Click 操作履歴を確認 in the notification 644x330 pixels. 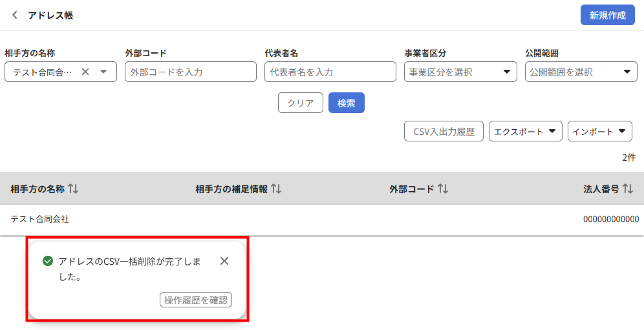point(195,300)
